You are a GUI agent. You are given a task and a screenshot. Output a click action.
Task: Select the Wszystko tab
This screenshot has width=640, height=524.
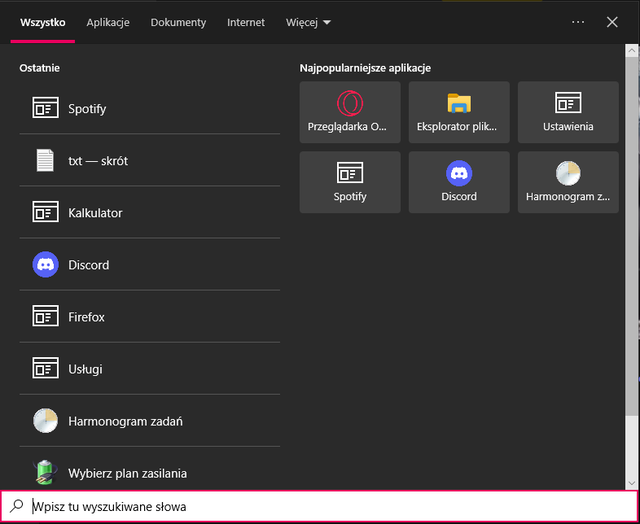point(42,22)
